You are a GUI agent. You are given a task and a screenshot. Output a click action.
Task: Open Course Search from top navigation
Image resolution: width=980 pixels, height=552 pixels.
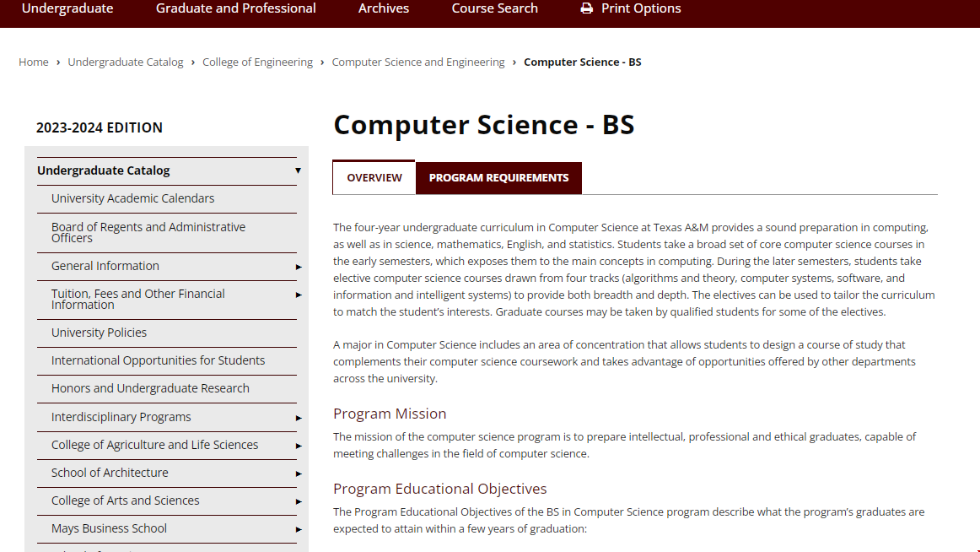[x=494, y=8]
